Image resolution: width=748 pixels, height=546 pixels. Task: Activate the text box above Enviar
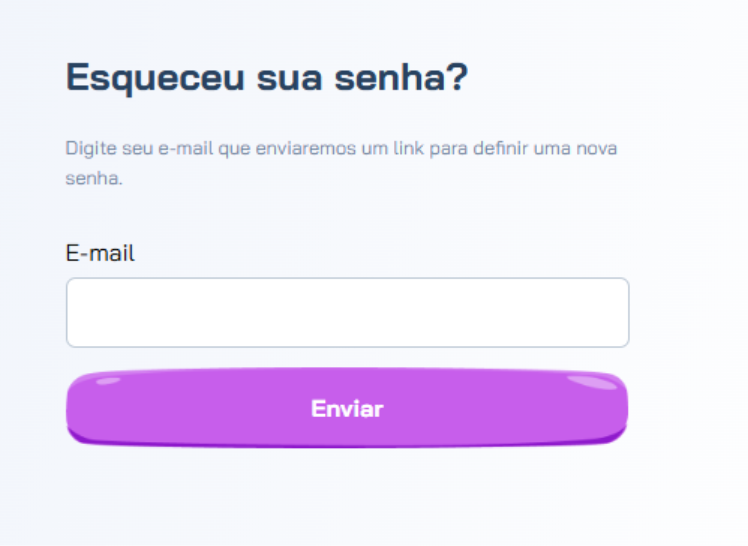[x=347, y=312]
